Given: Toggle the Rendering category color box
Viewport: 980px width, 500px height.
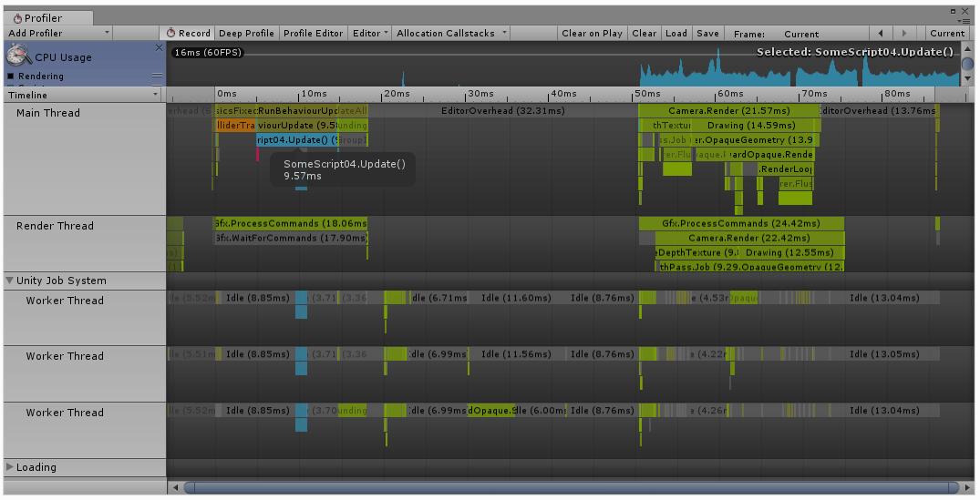Looking at the screenshot, I should tap(11, 77).
